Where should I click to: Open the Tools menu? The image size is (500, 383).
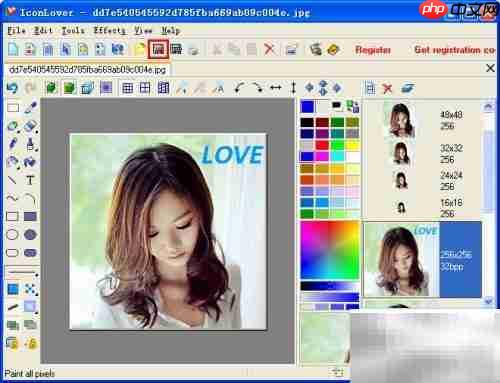coord(73,31)
